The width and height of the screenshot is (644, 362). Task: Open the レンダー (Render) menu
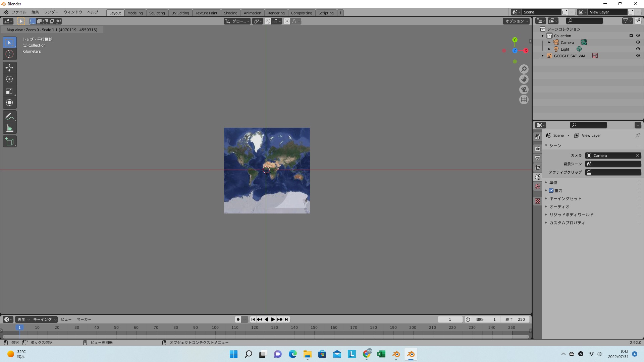coord(51,12)
